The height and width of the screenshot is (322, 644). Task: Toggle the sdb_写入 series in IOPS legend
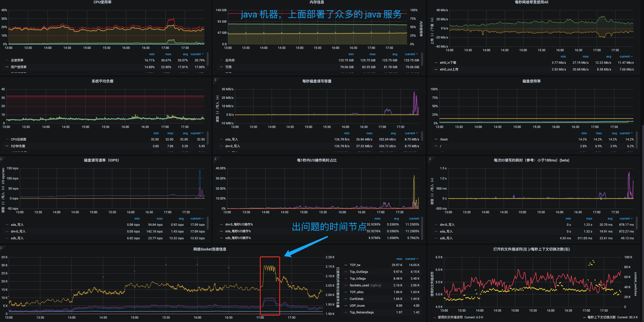[x=17, y=238]
